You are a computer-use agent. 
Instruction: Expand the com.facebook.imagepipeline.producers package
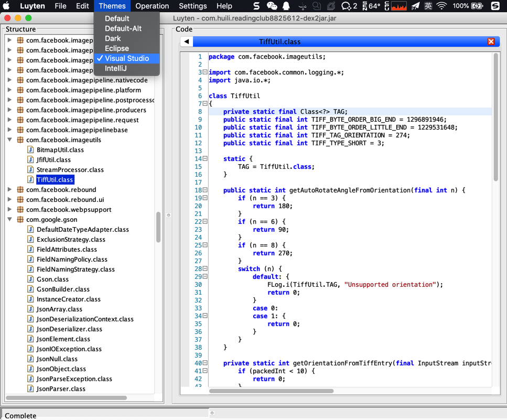click(10, 110)
